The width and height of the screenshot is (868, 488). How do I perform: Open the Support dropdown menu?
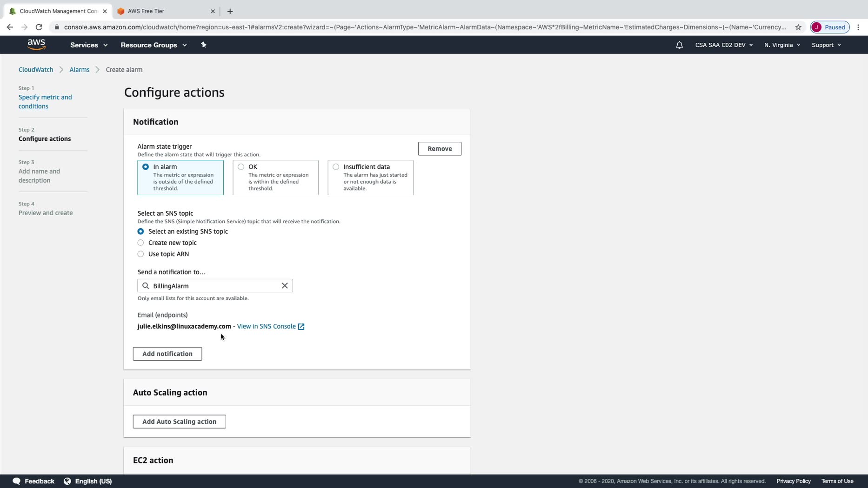click(826, 45)
